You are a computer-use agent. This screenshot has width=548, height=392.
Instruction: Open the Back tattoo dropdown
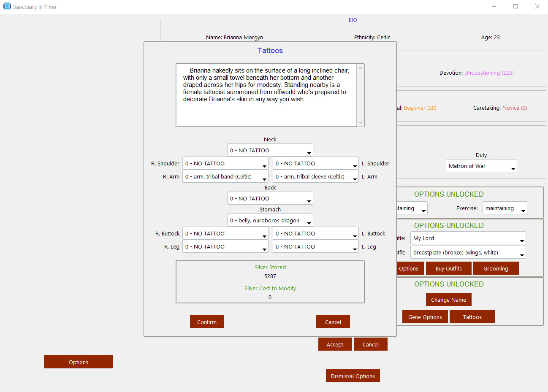click(270, 199)
